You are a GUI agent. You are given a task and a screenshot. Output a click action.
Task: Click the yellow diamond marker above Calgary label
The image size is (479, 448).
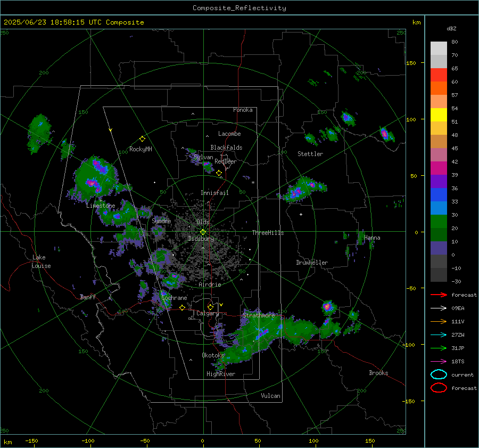click(x=210, y=307)
